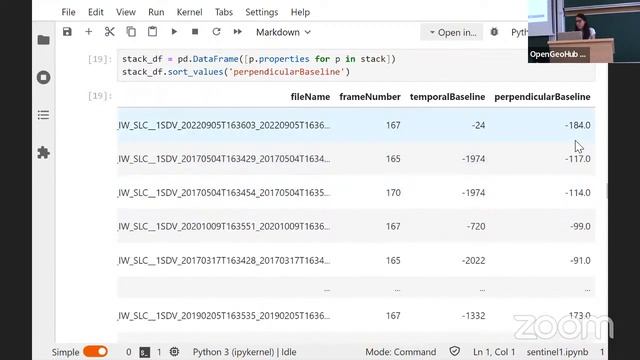The width and height of the screenshot is (640, 360).
Task: Copy the selected cell icon
Action: coord(131,32)
